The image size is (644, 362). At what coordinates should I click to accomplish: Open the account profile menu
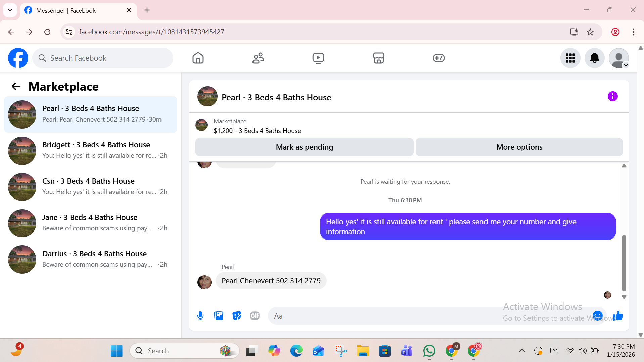[619, 58]
